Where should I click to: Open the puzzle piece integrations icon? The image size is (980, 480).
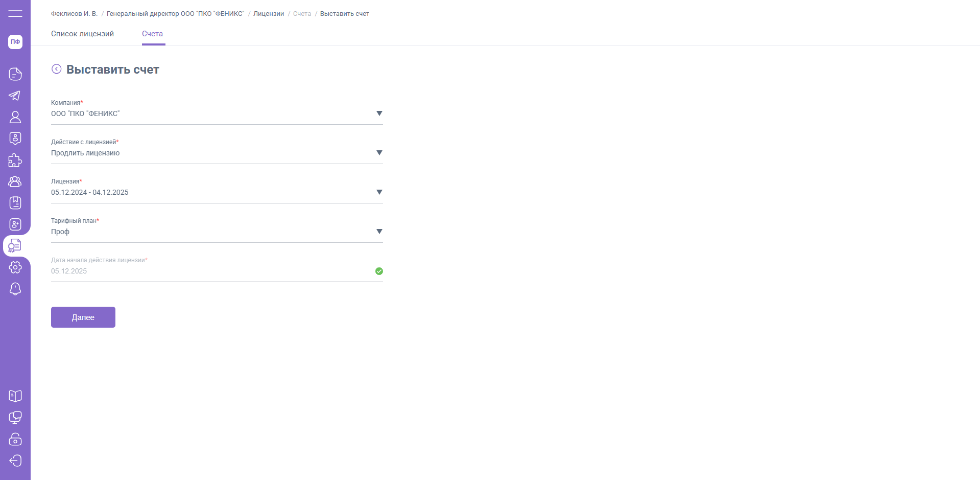tap(15, 161)
